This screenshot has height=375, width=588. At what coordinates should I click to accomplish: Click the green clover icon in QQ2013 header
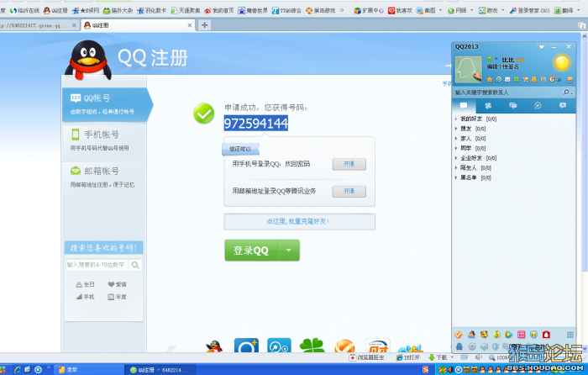click(x=517, y=79)
